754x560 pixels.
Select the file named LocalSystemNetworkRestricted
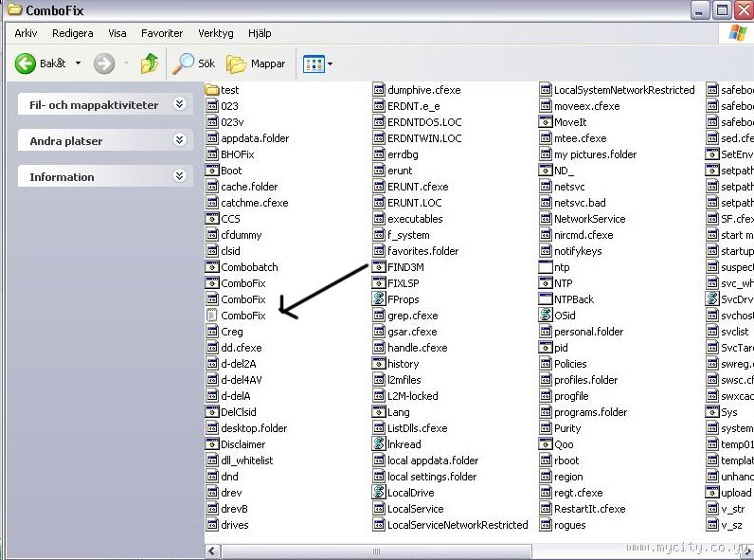[x=617, y=90]
